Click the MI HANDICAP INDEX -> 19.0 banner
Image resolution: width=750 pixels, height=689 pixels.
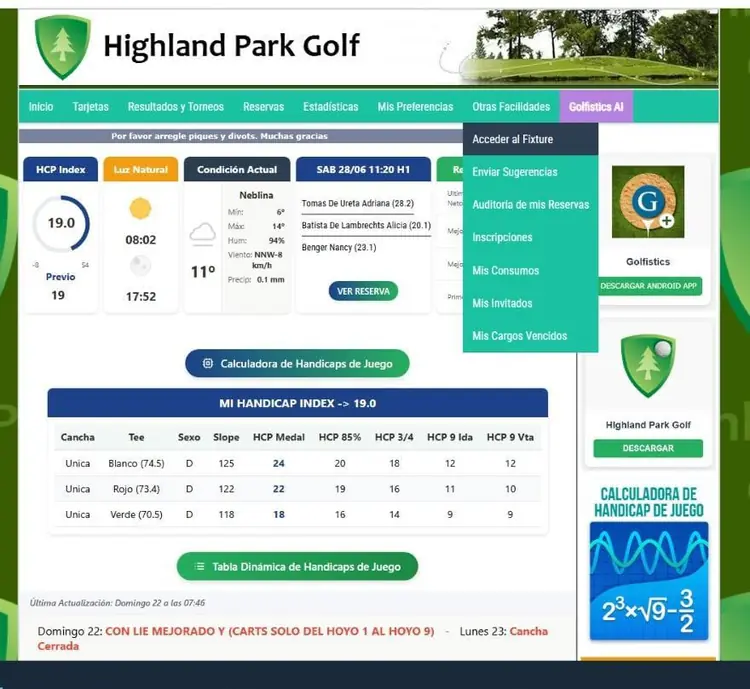pyautogui.click(x=298, y=403)
